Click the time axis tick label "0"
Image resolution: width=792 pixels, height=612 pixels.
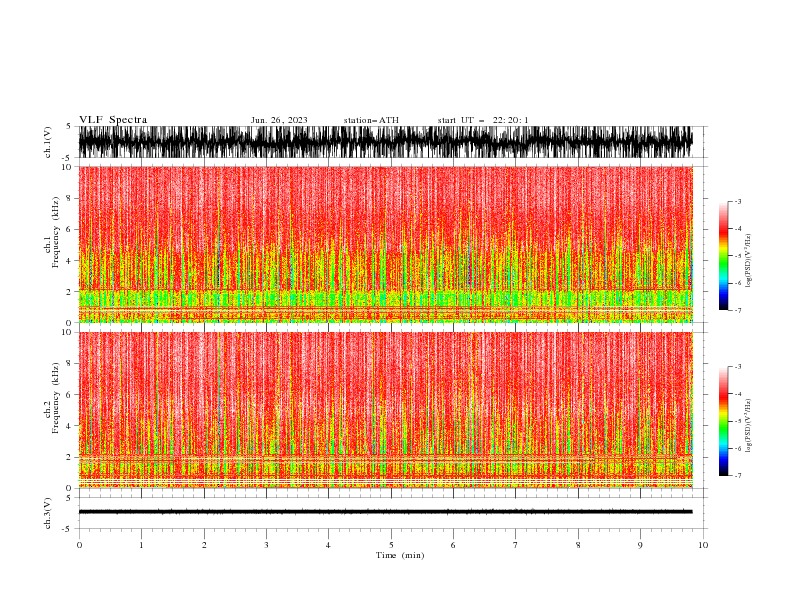coord(79,545)
